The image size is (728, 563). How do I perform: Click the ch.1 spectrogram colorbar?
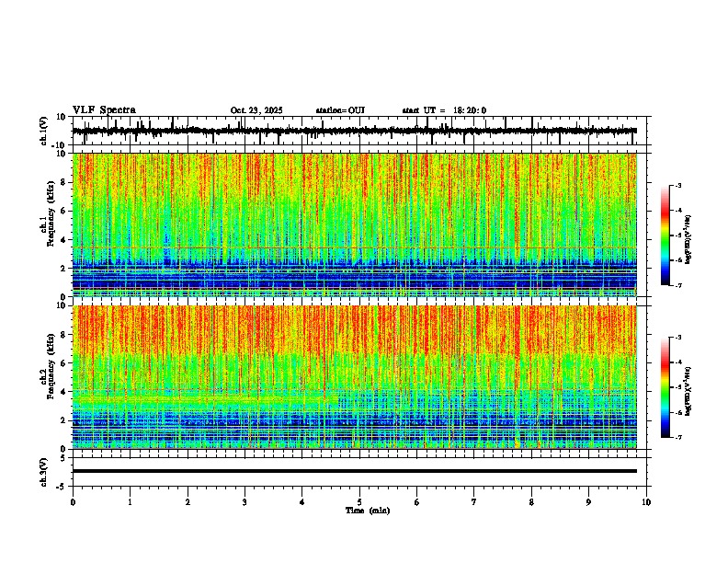[665, 236]
